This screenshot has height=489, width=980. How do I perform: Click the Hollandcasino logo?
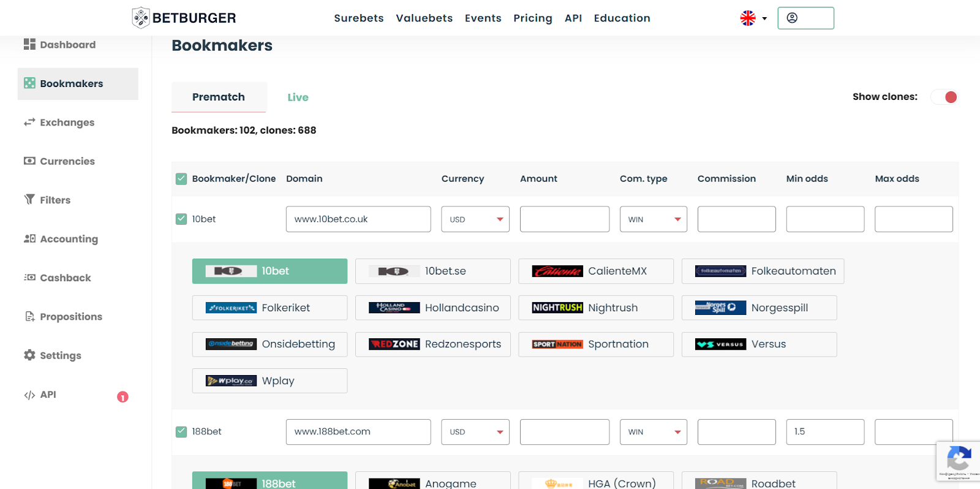point(394,308)
